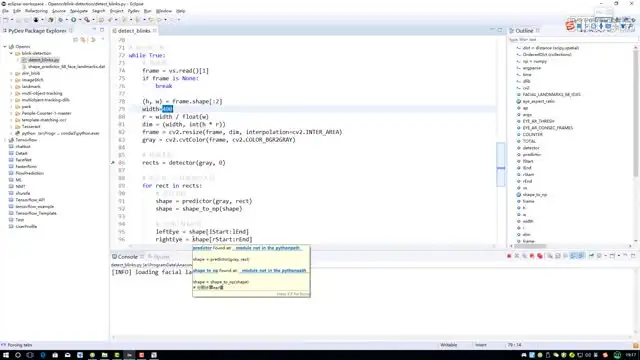Image resolution: width=640 pixels, height=360 pixels.
Task: Open the Run dropdown arrow in toolbar
Action: (x=79, y=20)
